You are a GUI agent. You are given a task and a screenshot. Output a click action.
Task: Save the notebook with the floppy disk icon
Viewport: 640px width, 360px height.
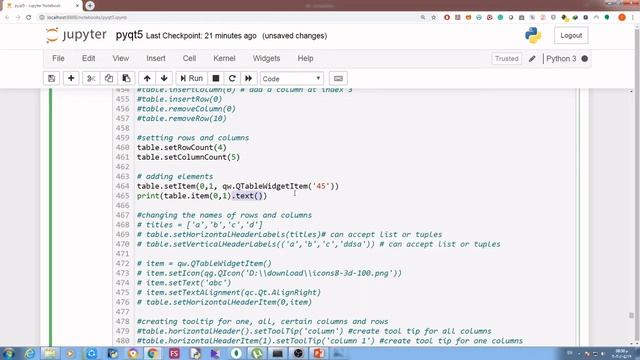pyautogui.click(x=51, y=78)
